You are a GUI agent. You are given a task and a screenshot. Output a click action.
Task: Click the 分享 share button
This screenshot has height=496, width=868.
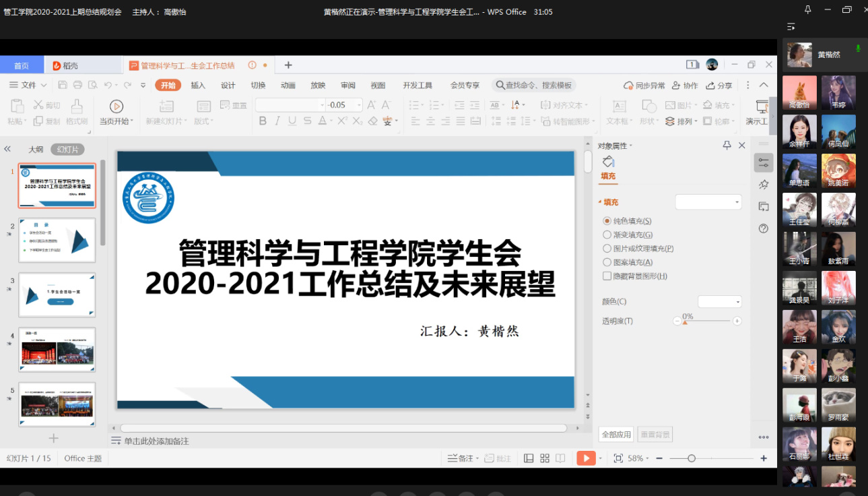pos(719,86)
